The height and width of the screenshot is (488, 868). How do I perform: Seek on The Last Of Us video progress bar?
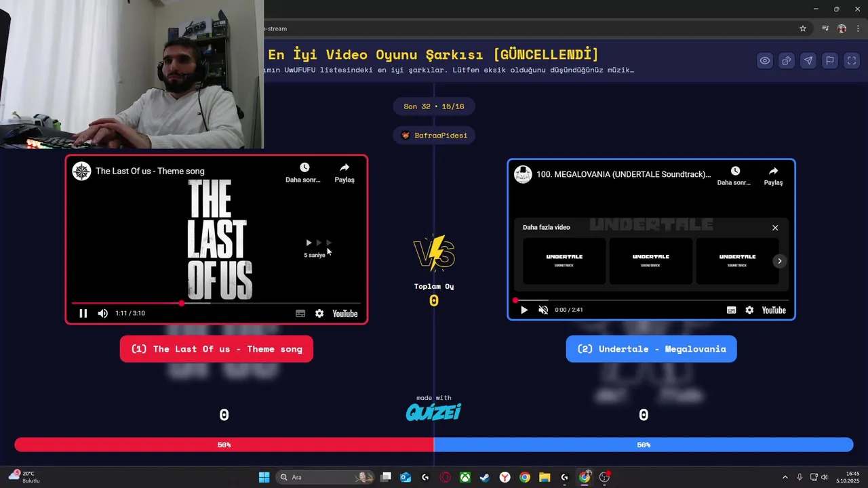point(217,303)
